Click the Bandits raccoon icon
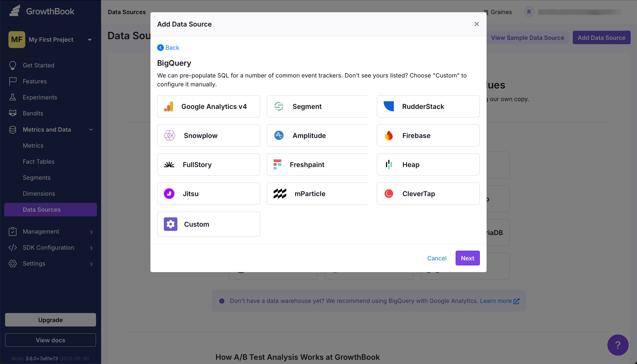637x364 pixels. (12, 113)
